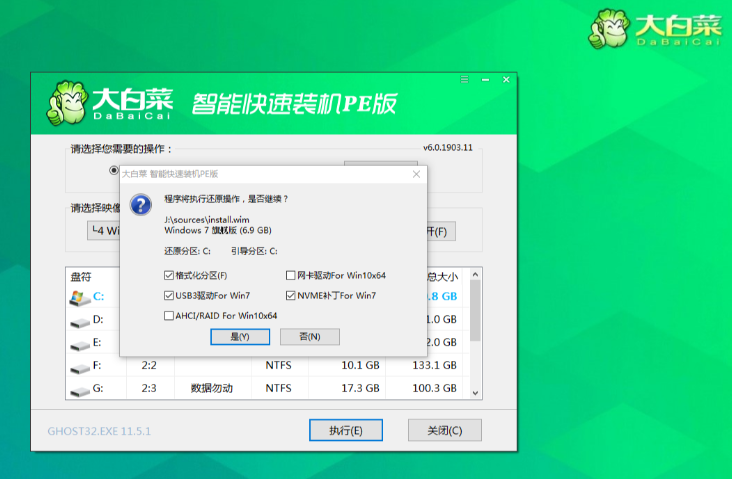This screenshot has width=732, height=479.
Task: Close the confirmation dialog with X
Action: point(416,174)
